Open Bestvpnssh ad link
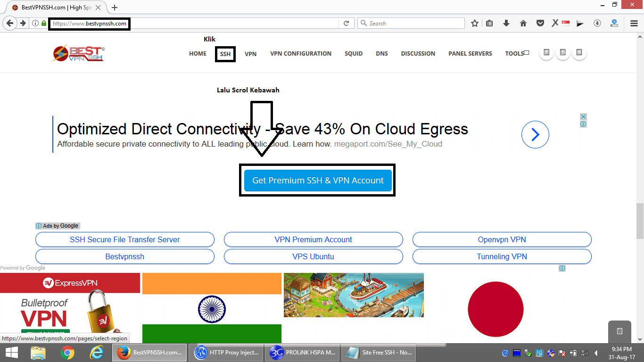 click(x=125, y=256)
